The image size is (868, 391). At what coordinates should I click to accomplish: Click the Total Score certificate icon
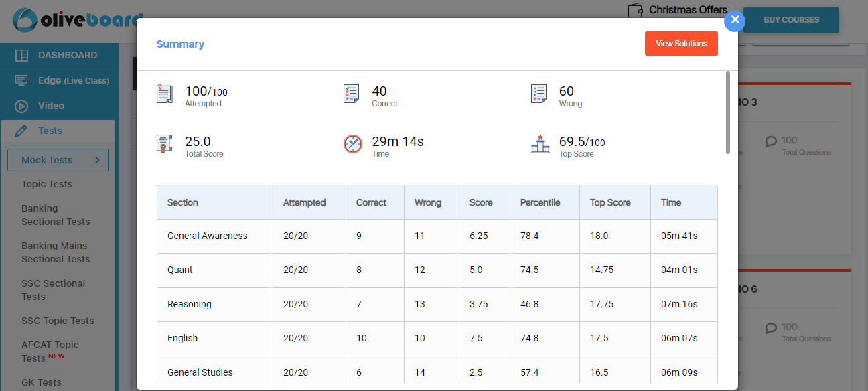(164, 144)
